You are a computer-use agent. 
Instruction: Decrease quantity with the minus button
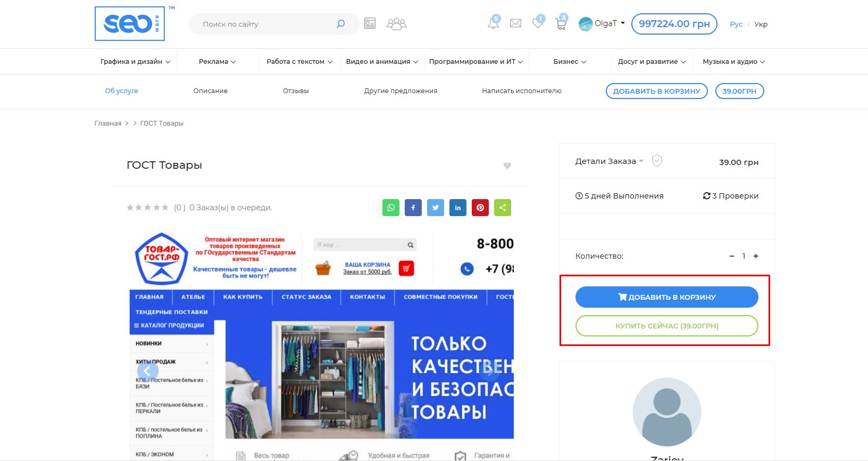[732, 256]
